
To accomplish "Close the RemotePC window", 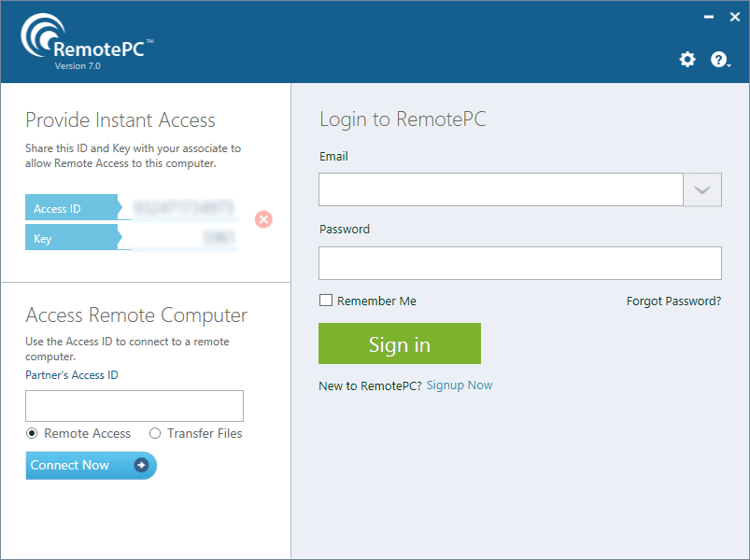I will click(735, 17).
